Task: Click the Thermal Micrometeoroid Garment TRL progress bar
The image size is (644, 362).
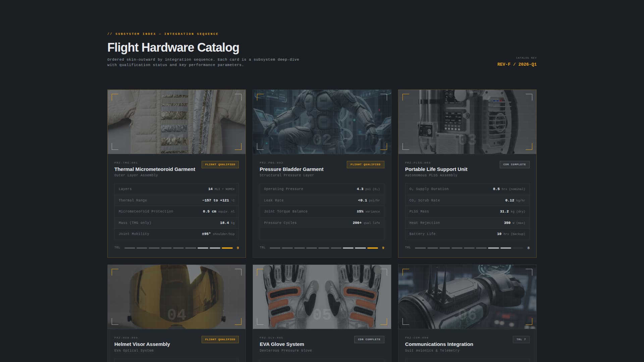Action: coord(178,248)
